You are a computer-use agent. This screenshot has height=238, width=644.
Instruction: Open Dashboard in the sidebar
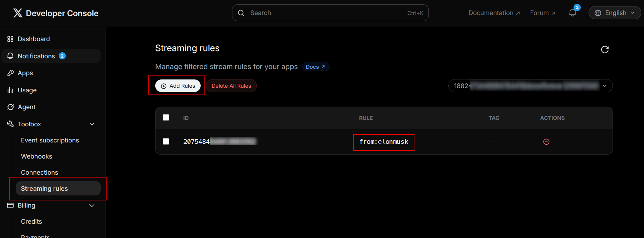pos(51,39)
